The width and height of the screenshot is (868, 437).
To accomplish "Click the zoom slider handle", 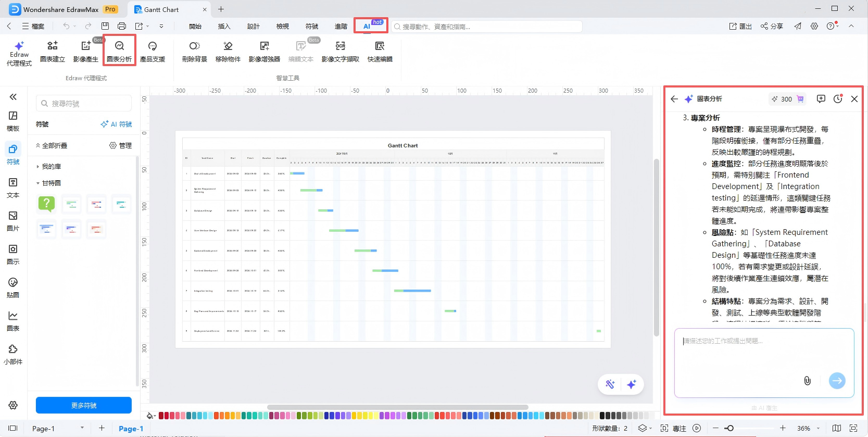I will pyautogui.click(x=729, y=428).
